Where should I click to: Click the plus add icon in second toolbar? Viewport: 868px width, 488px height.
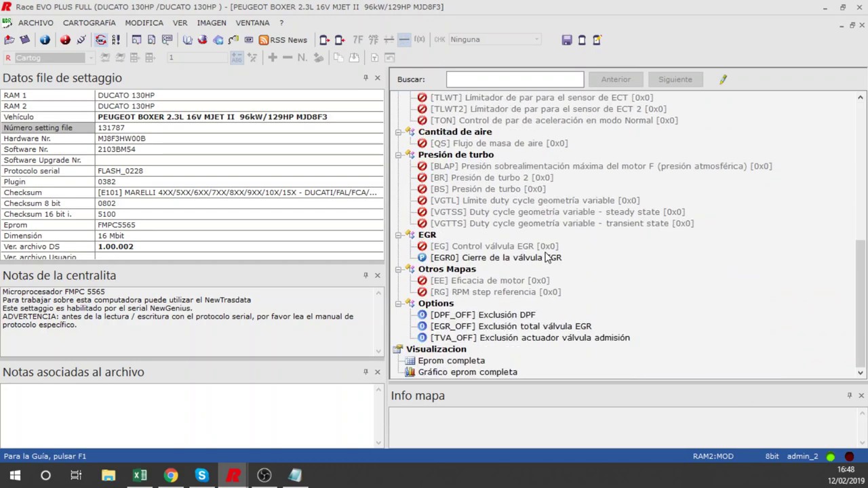[x=273, y=58]
